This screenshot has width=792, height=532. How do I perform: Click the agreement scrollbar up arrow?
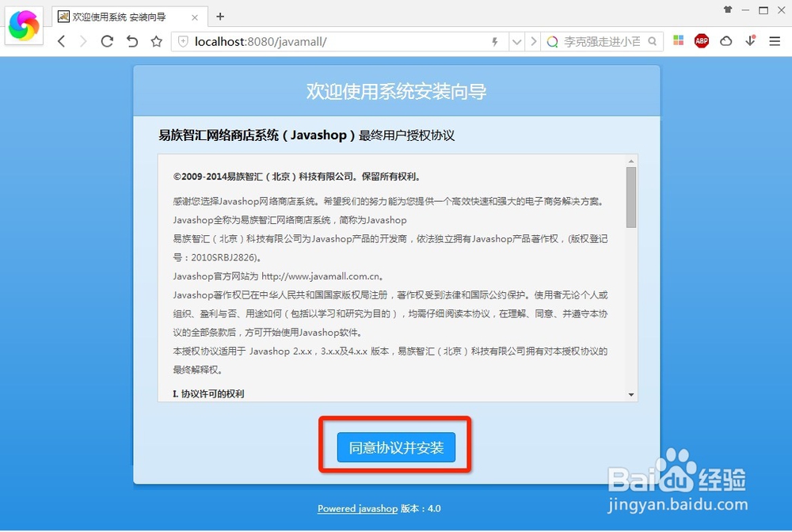[631, 161]
